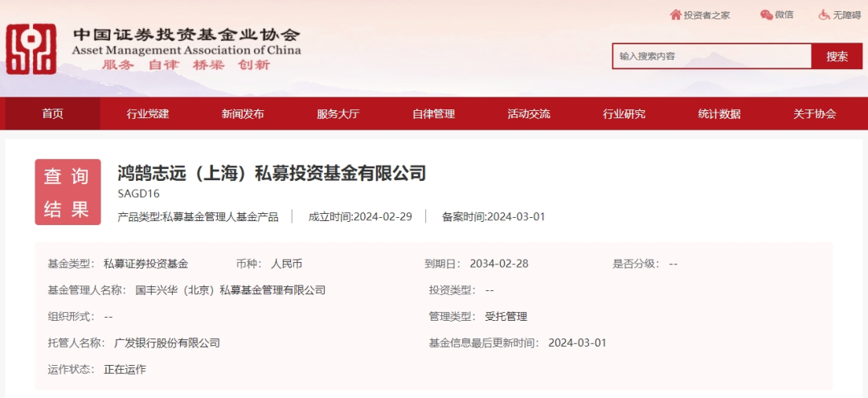Click the 人民币 currency value

point(287,264)
